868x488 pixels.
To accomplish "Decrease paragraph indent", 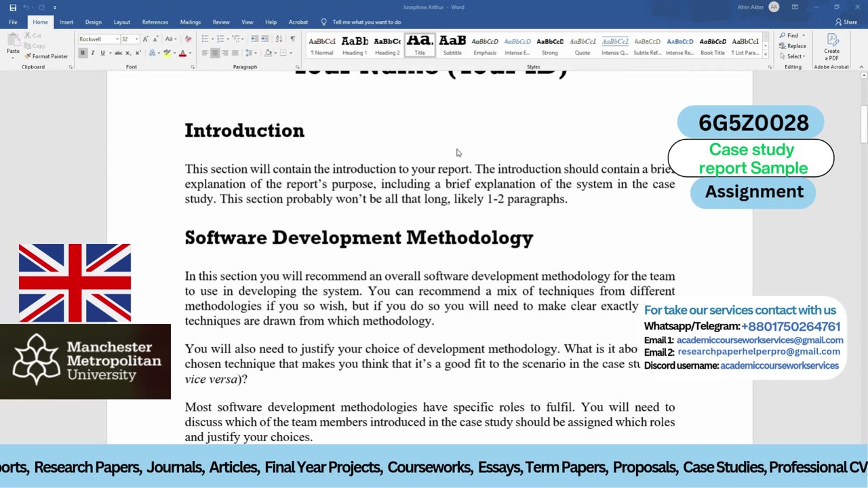I will 254,39.
